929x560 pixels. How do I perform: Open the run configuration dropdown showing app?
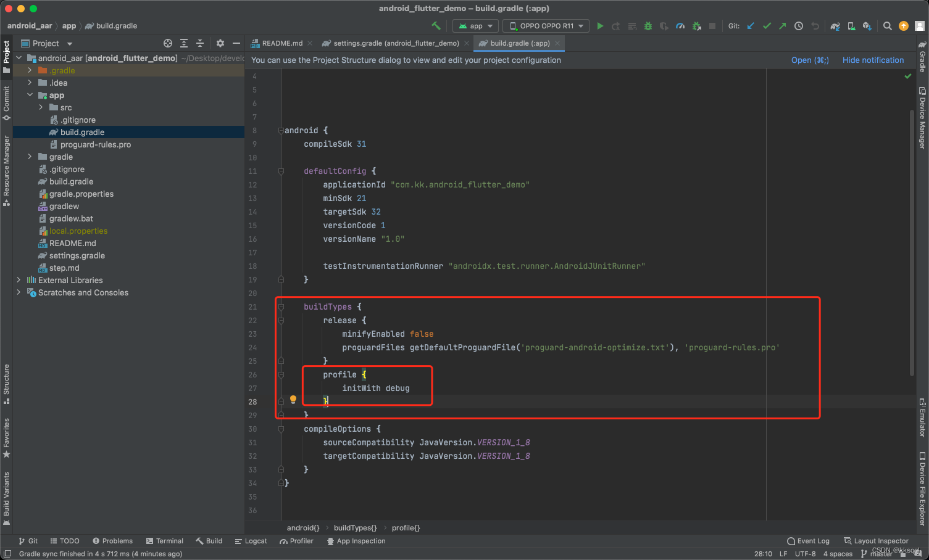[475, 26]
